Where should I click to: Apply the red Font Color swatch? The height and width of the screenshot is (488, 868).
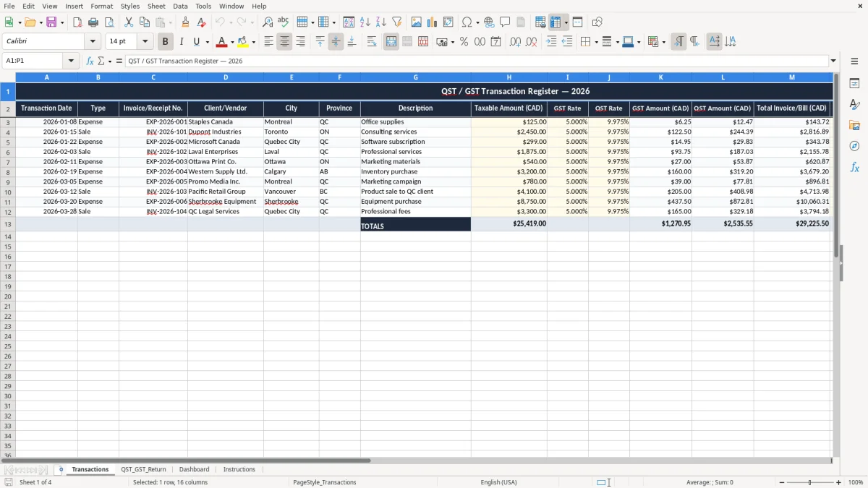pyautogui.click(x=222, y=42)
